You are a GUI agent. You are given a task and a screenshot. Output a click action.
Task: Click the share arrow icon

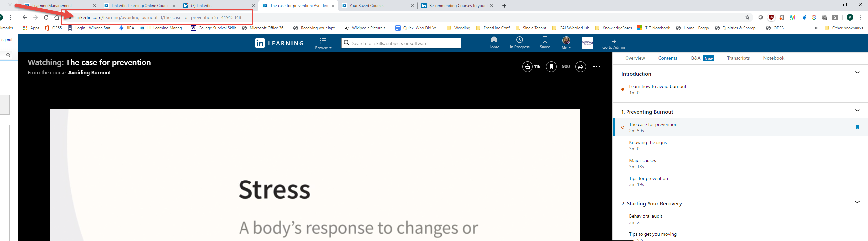pyautogui.click(x=581, y=67)
